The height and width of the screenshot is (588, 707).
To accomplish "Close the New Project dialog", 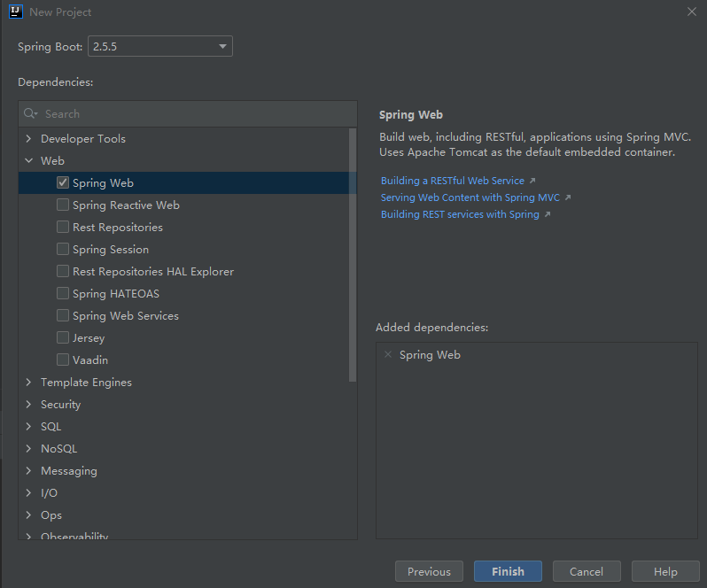I will click(x=692, y=12).
